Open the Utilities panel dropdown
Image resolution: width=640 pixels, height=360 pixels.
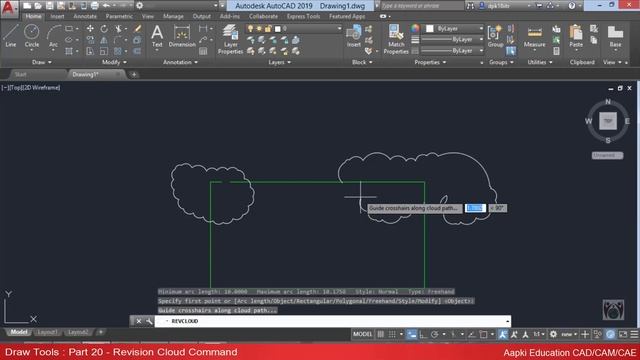coord(540,62)
